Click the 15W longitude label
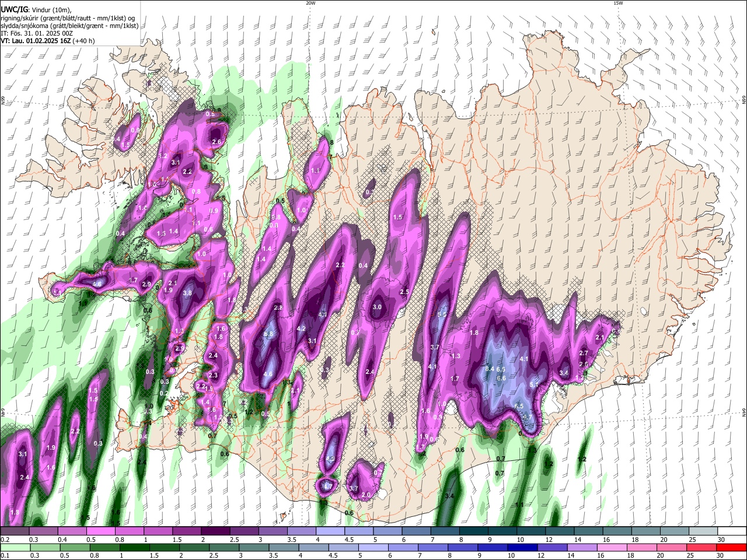The height and width of the screenshot is (560, 747). pos(618,3)
